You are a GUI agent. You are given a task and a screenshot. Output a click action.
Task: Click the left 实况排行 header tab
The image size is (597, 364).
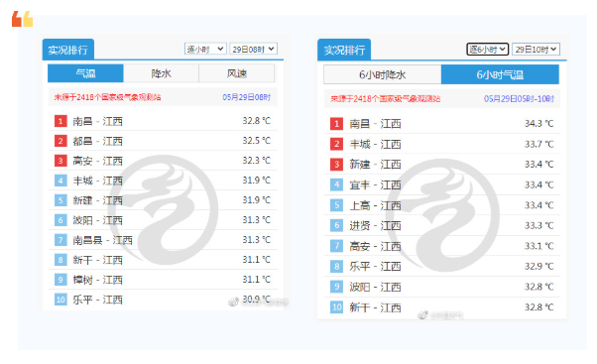pos(68,50)
